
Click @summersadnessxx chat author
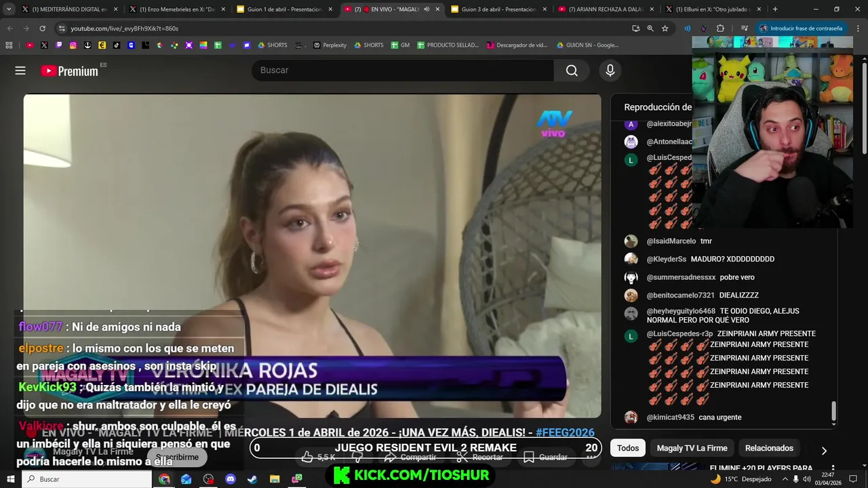[x=681, y=277]
